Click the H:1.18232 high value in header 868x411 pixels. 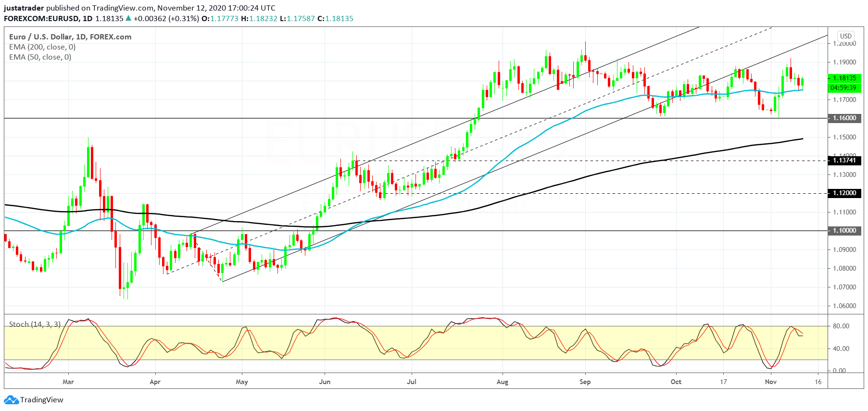(x=259, y=19)
